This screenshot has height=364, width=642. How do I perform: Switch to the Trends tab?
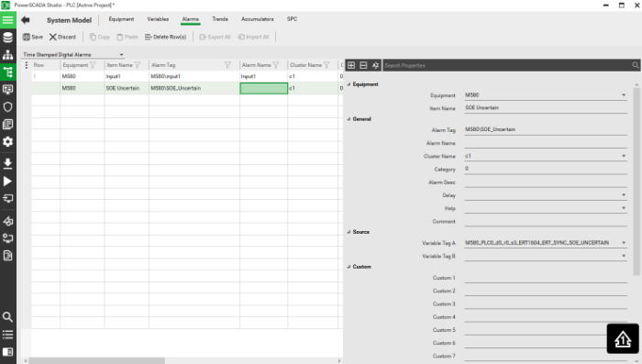(220, 19)
